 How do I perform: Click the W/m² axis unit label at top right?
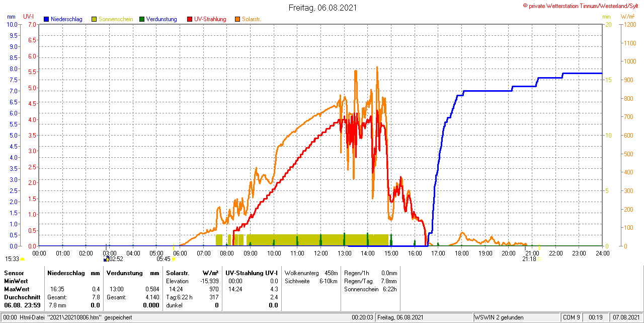629,17
